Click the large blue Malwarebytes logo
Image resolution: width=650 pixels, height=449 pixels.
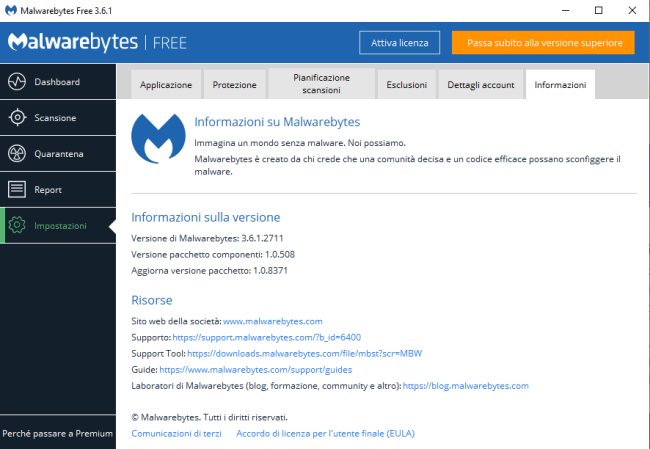[x=158, y=138]
